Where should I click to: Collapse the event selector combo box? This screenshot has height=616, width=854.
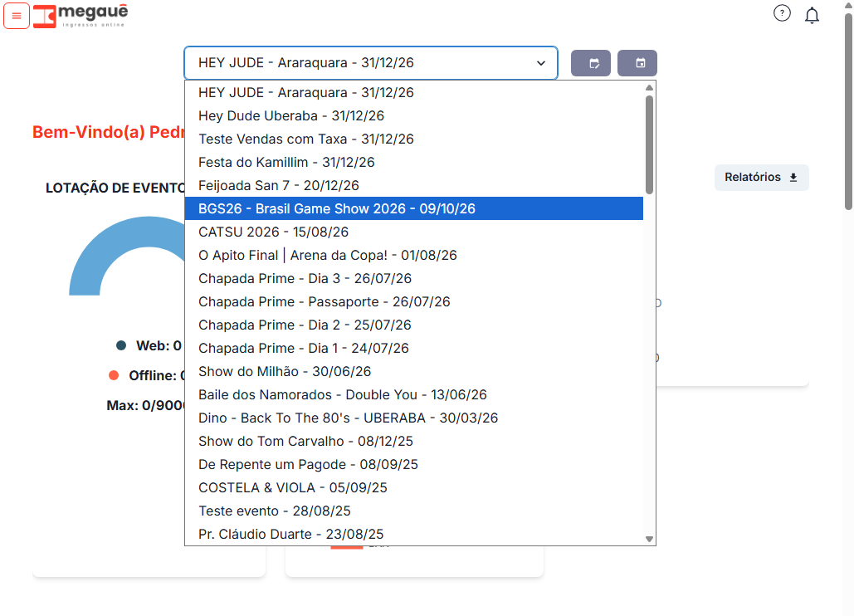point(371,63)
